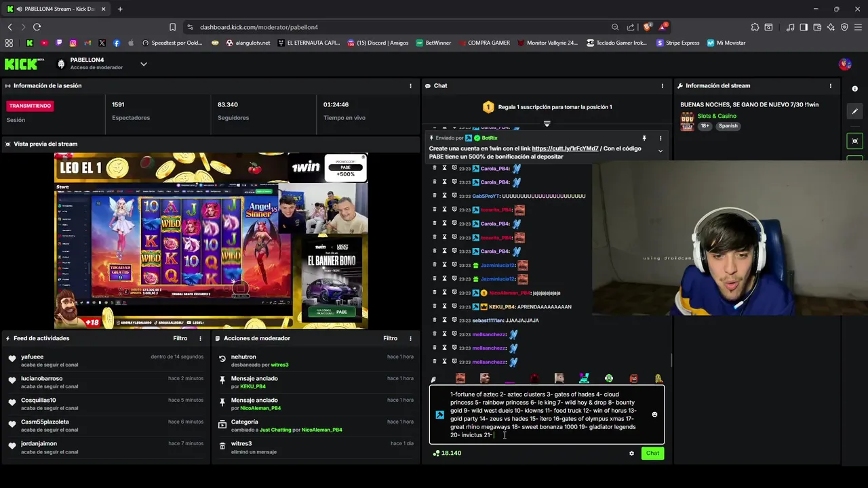Reload the page with the refresh button

click(37, 27)
